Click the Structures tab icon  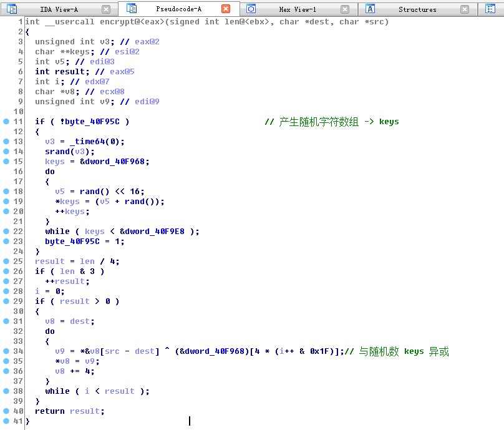(371, 9)
